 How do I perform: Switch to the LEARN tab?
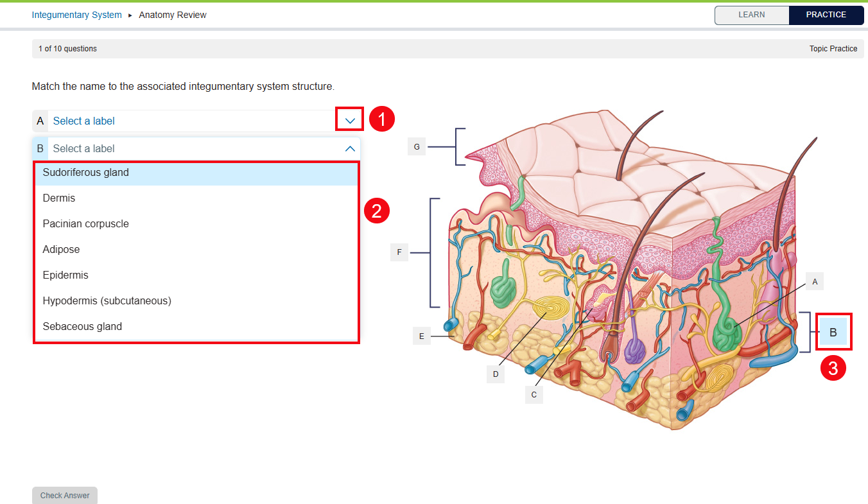point(752,15)
